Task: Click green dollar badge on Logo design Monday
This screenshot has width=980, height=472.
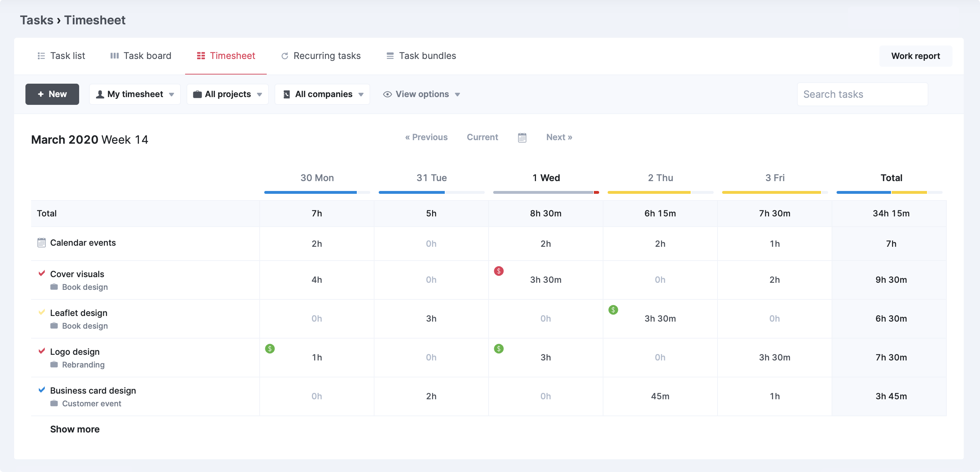Action: pos(270,348)
